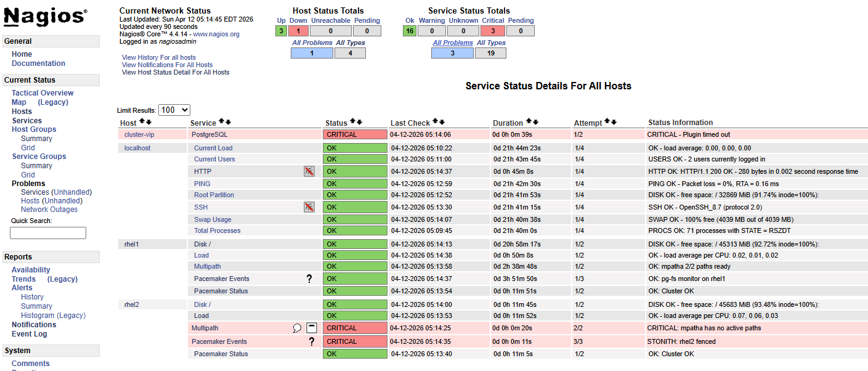Sort Last Check column descending with down arrow
Image resolution: width=868 pixels, height=371 pixels.
[442, 123]
